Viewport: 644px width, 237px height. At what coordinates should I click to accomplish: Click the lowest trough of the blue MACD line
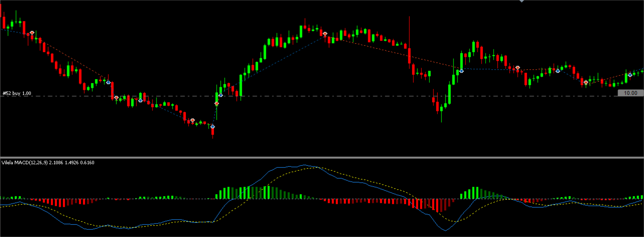[446, 231]
